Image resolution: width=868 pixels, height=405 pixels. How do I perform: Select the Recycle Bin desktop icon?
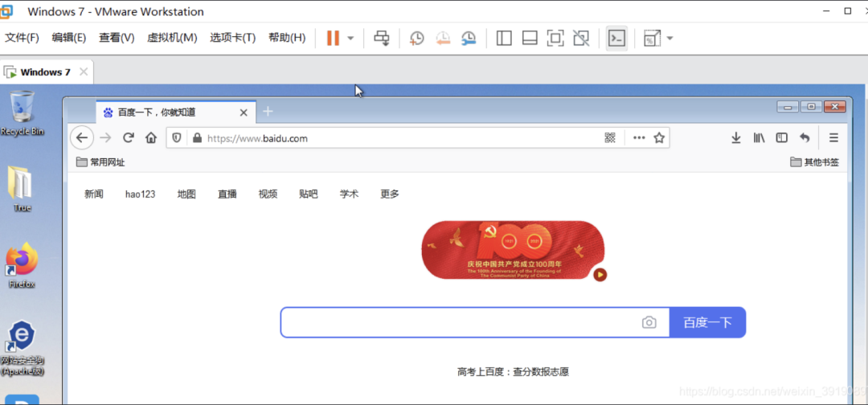(23, 113)
